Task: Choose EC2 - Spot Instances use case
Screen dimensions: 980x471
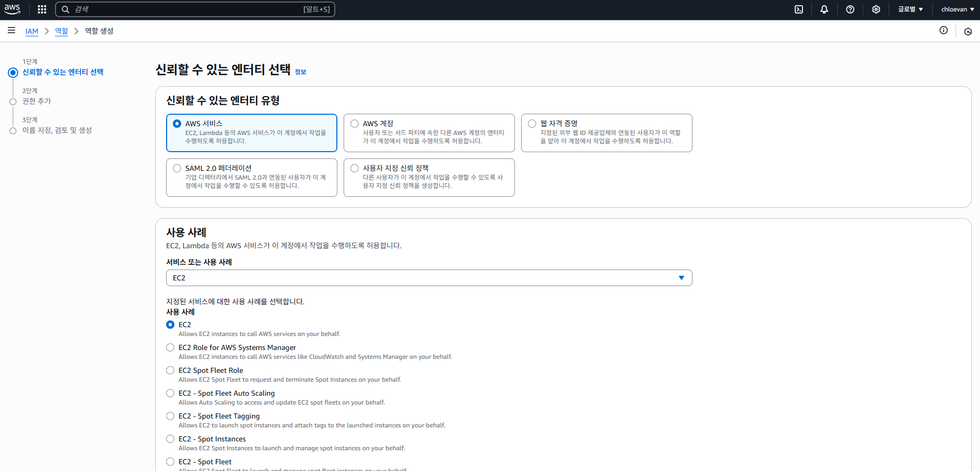Action: point(170,439)
